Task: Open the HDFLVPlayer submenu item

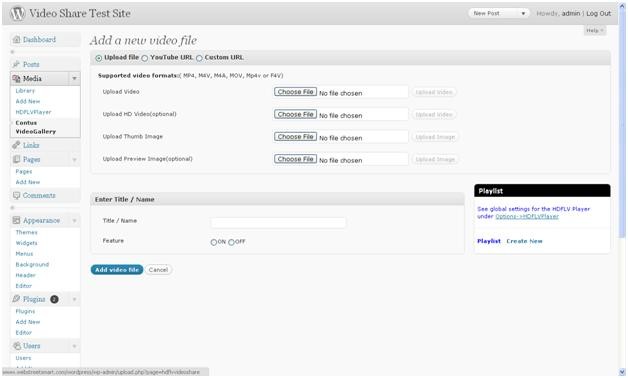Action: 33,112
